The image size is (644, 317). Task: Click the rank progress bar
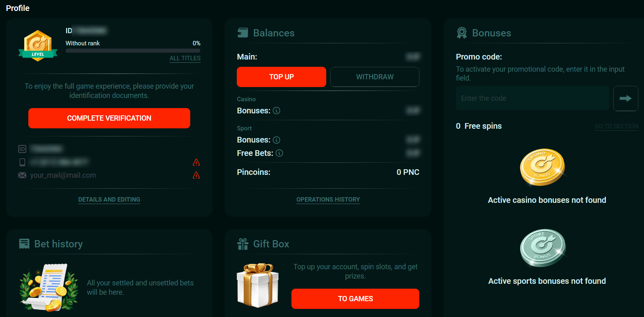(x=133, y=51)
